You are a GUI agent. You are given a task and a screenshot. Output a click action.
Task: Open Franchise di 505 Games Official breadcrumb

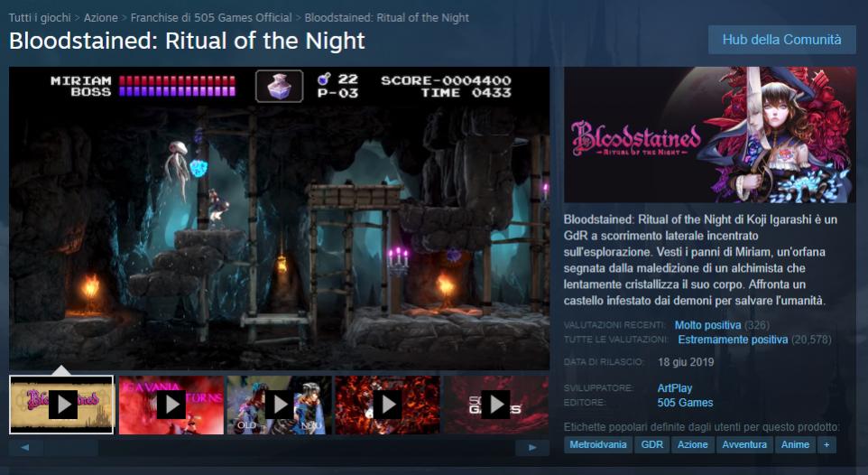coord(211,18)
